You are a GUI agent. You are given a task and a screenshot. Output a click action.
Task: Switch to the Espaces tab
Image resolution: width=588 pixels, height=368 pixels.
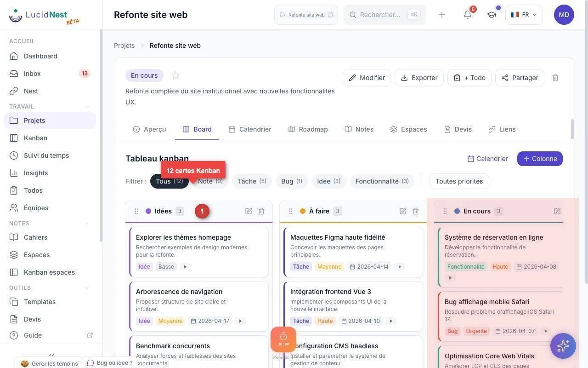point(408,129)
